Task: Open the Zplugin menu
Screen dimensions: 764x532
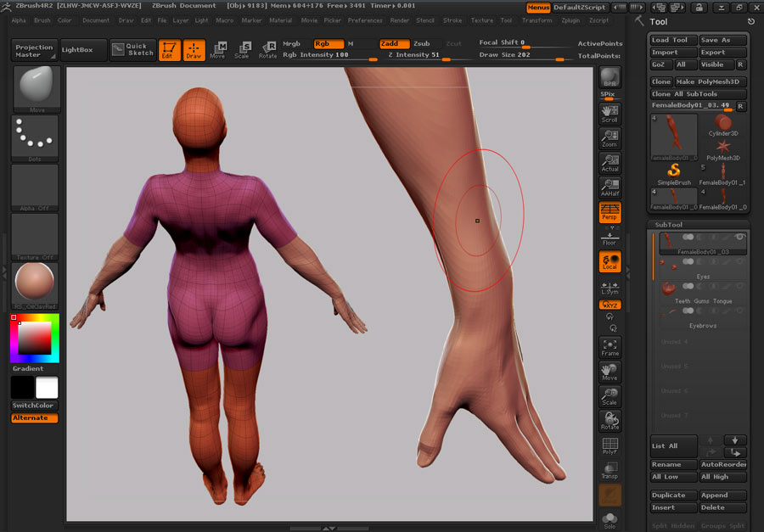Action: coord(570,20)
